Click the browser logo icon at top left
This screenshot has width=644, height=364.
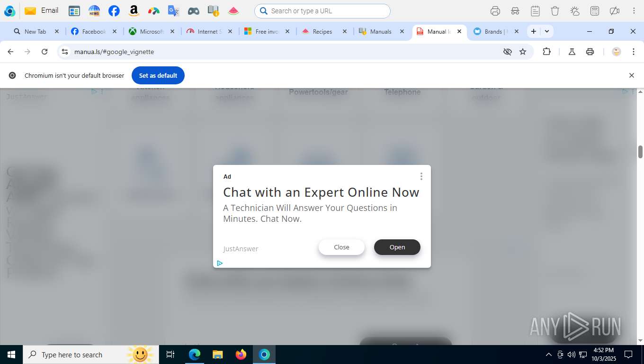9,11
